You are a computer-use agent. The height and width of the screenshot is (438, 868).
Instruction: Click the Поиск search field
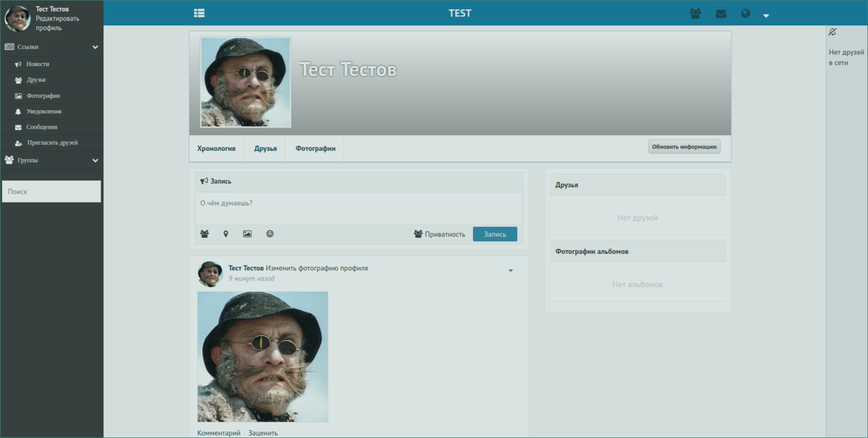51,192
